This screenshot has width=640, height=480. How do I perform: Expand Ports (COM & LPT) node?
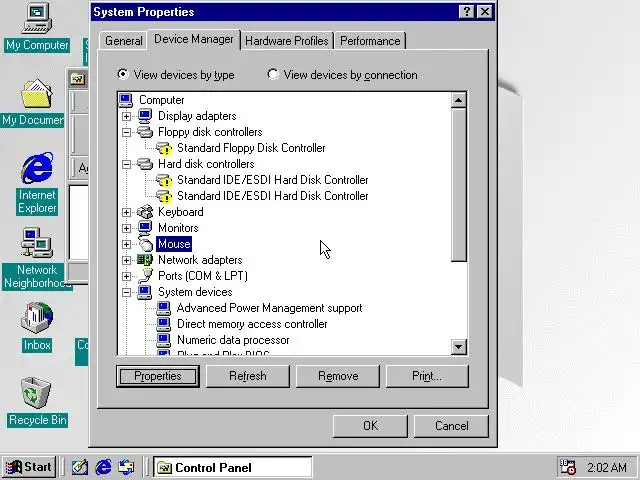point(126,276)
